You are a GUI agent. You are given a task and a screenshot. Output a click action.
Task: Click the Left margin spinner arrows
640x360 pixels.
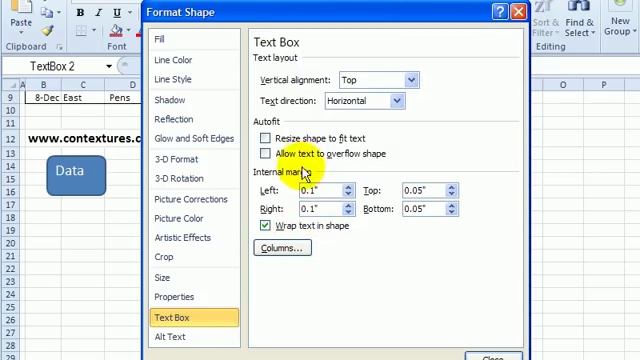348,190
